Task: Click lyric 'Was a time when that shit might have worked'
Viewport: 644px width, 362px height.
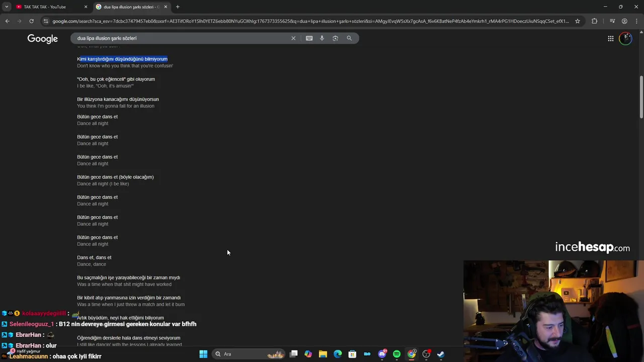Action: (x=124, y=285)
